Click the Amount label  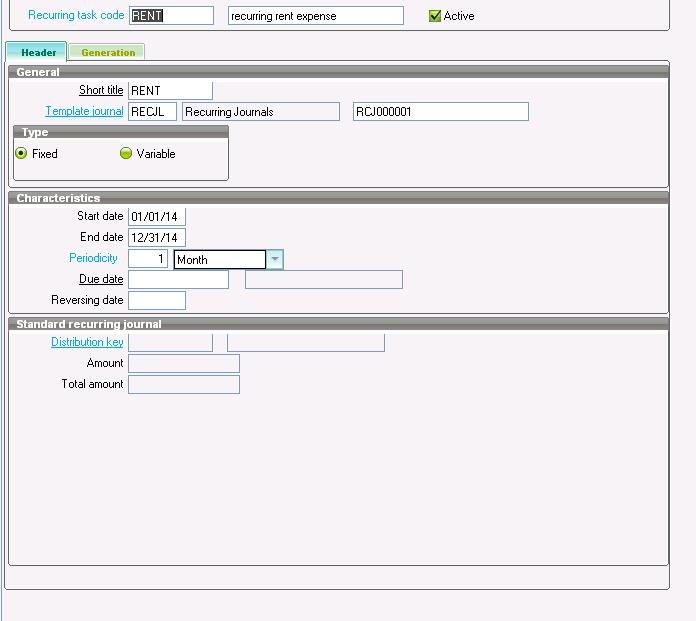pyautogui.click(x=105, y=363)
